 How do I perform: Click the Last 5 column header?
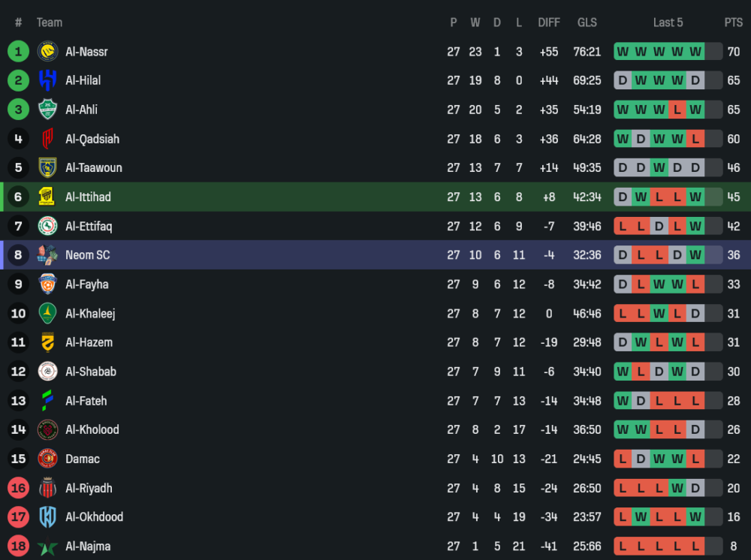(668, 23)
